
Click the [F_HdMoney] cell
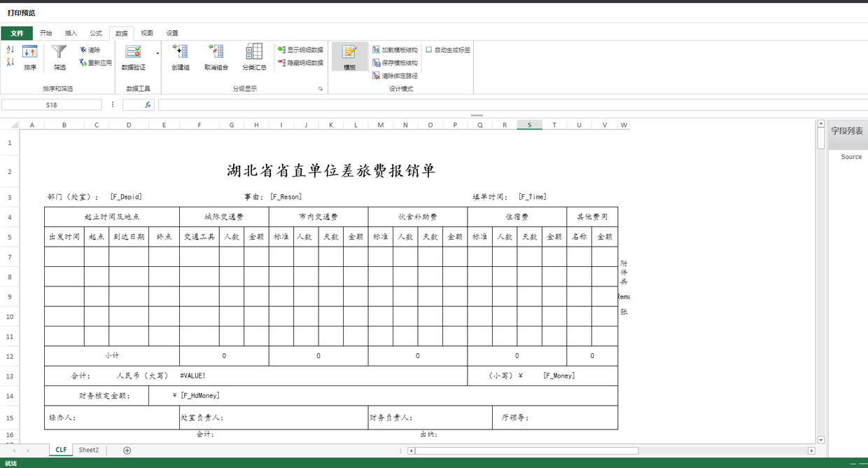coord(199,396)
